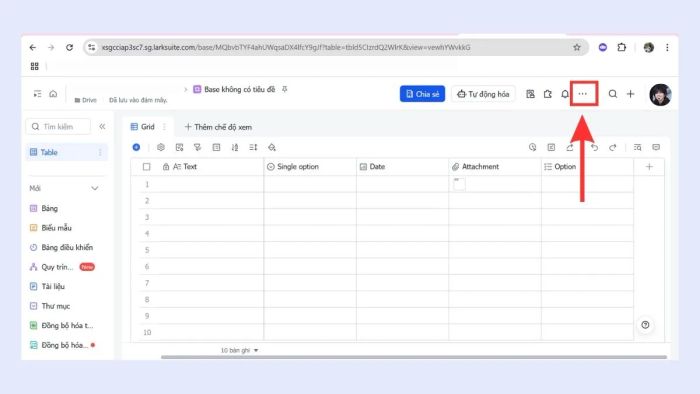The width and height of the screenshot is (700, 394).
Task: Open the Option column header
Action: point(587,167)
